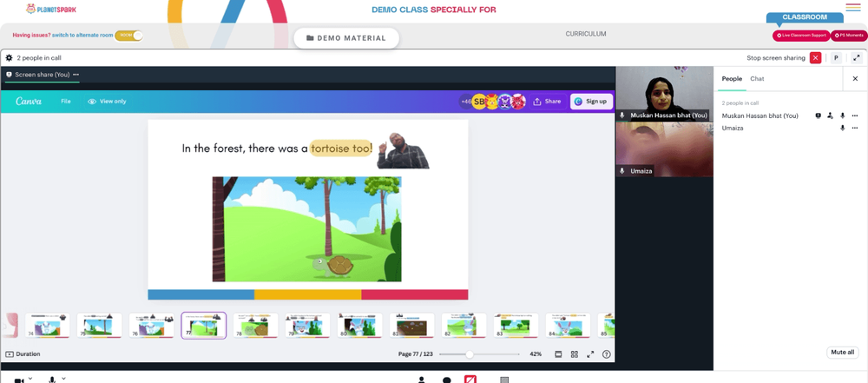
Task: Switch to the Chat tab
Action: [757, 79]
